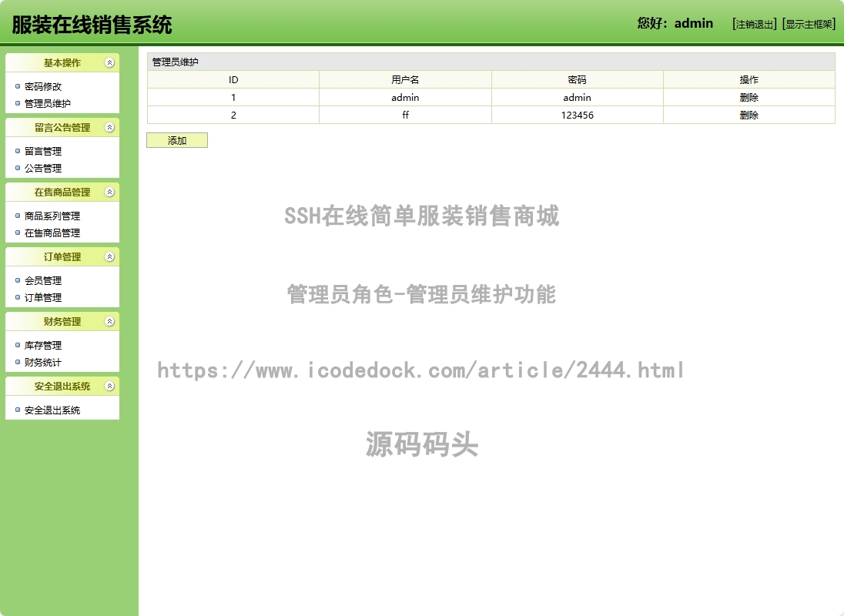844x616 pixels.
Task: Open 库存管理 page
Action: tap(43, 345)
